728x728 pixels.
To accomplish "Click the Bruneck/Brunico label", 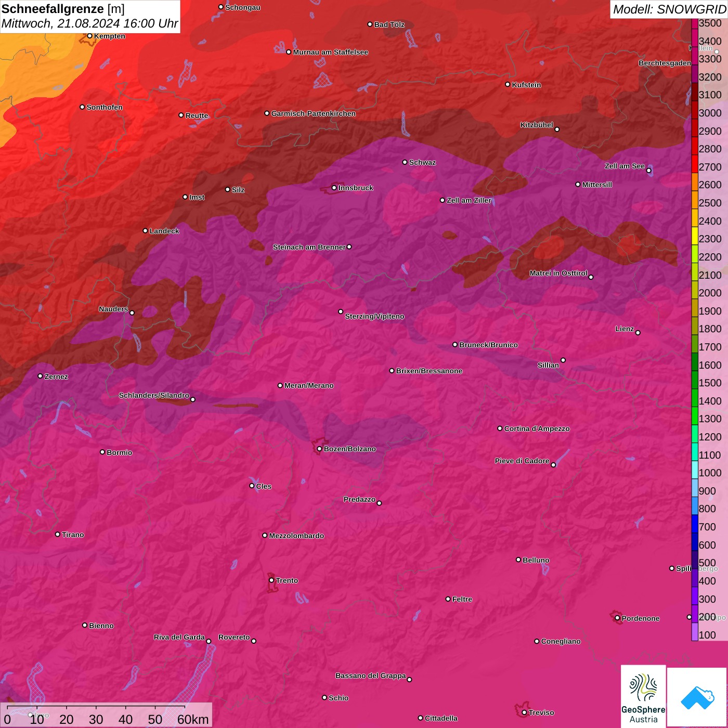I will 488,345.
